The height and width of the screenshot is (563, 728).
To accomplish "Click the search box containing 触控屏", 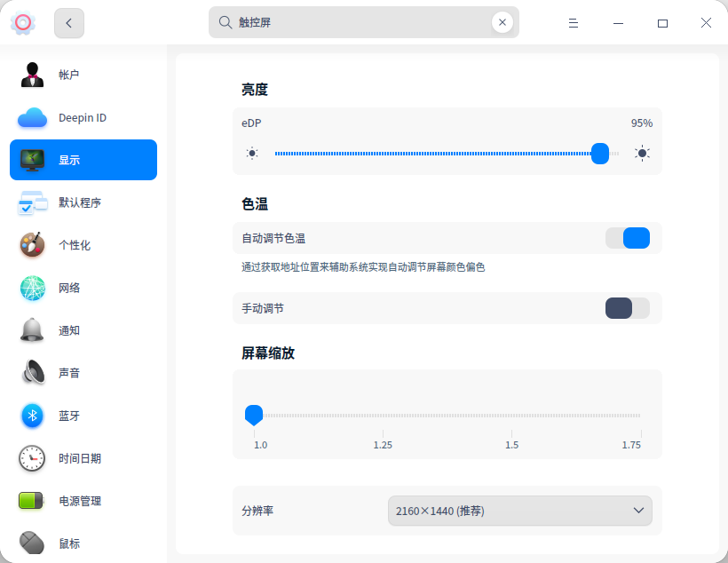I will click(x=363, y=22).
